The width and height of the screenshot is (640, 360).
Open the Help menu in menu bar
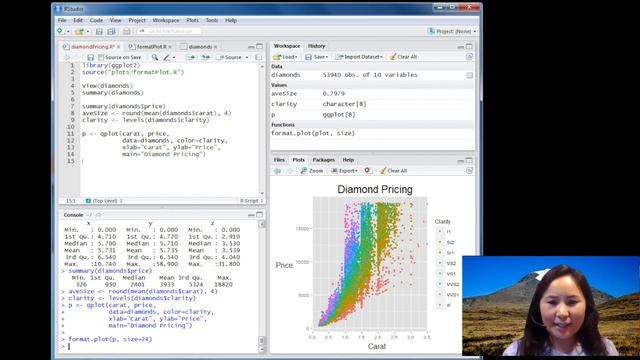[x=231, y=20]
